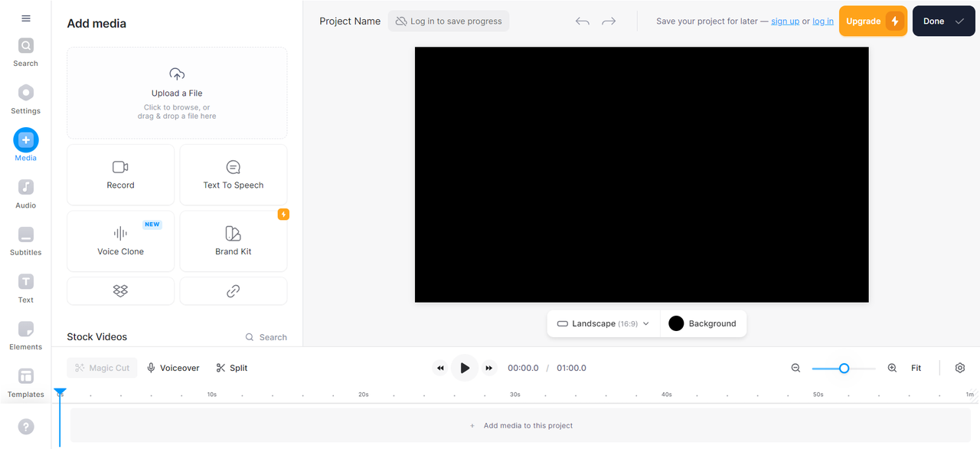Click the Upload a File area
This screenshot has width=980, height=449.
177,93
